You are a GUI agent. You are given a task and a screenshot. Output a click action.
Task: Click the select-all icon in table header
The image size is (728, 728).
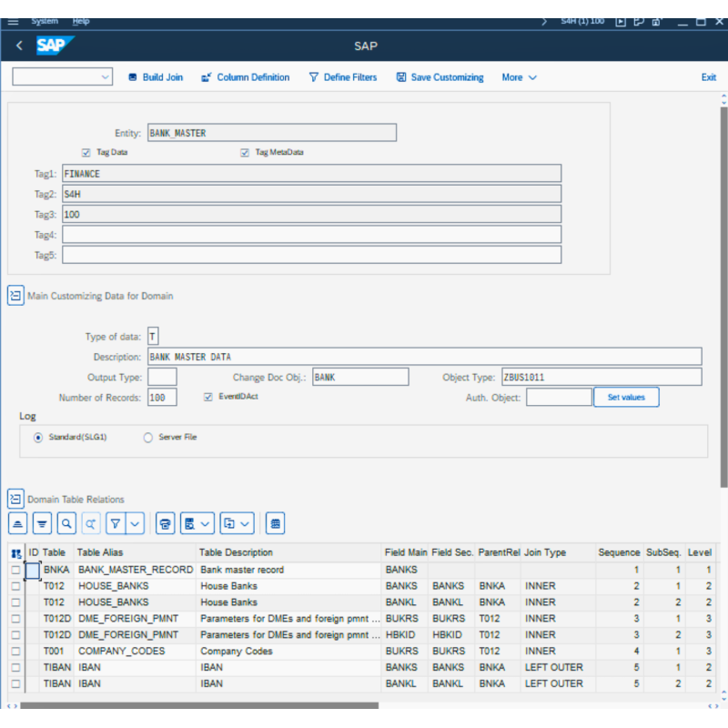pyautogui.click(x=16, y=552)
